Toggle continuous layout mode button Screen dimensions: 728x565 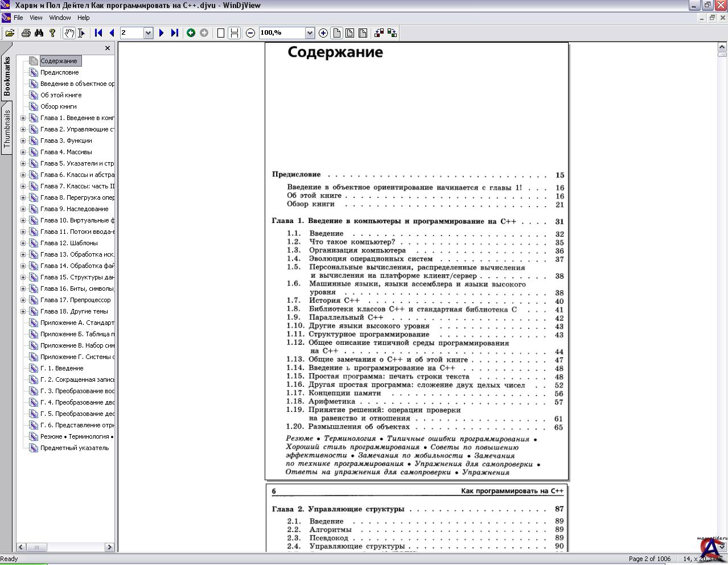234,33
